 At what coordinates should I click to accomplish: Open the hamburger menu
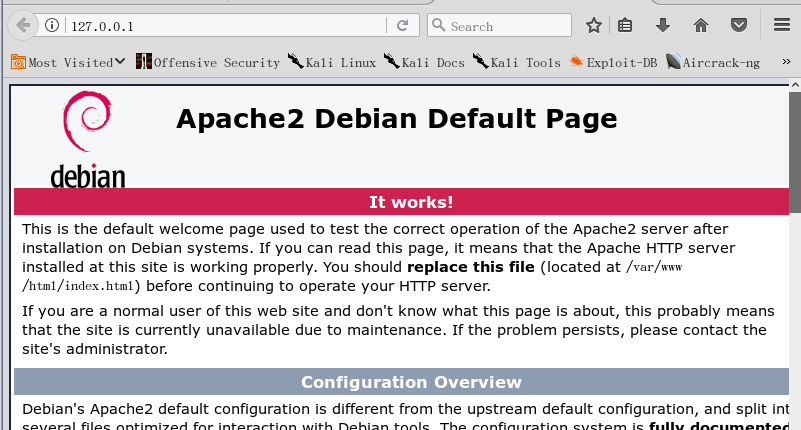[x=782, y=25]
